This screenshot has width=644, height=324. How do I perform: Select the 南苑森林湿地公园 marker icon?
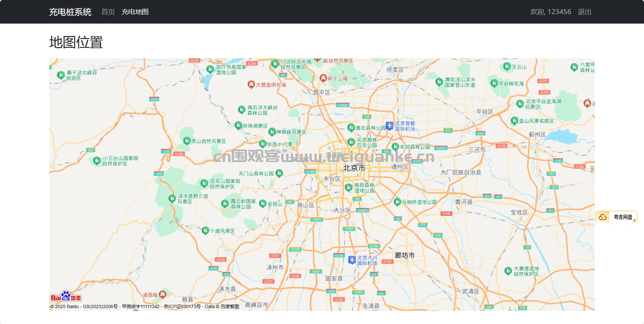[349, 188]
